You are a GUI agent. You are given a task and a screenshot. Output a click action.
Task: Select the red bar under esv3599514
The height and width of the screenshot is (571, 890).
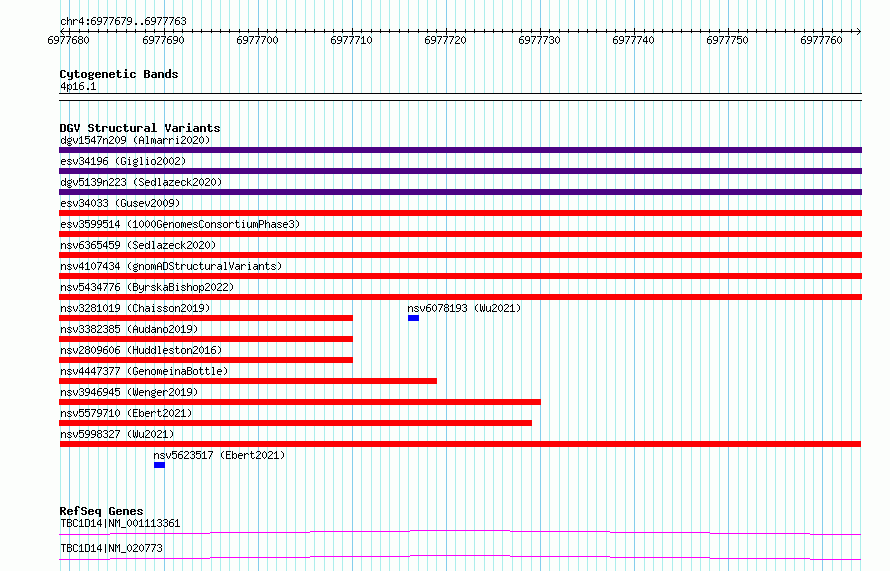[460, 234]
